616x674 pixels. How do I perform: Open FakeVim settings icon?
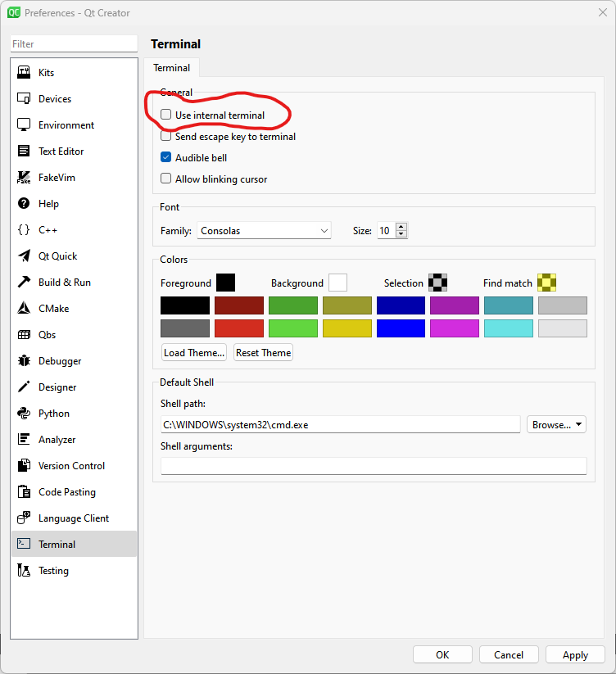(x=24, y=177)
